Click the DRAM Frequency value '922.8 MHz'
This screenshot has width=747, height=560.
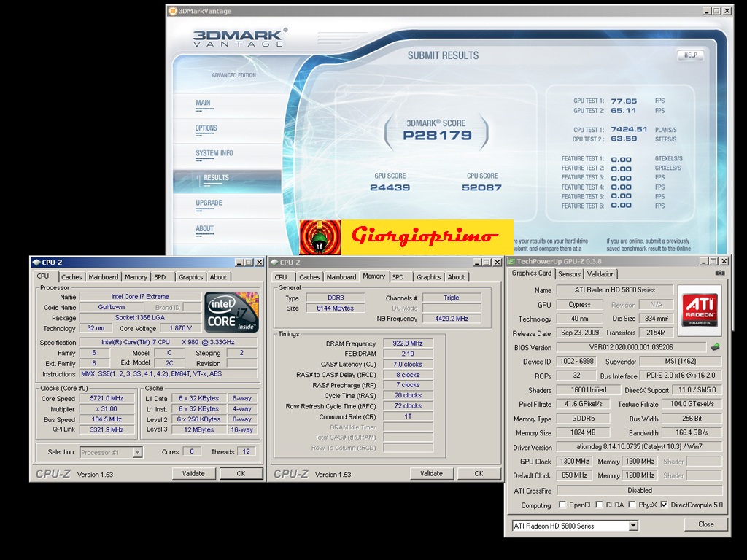408,343
